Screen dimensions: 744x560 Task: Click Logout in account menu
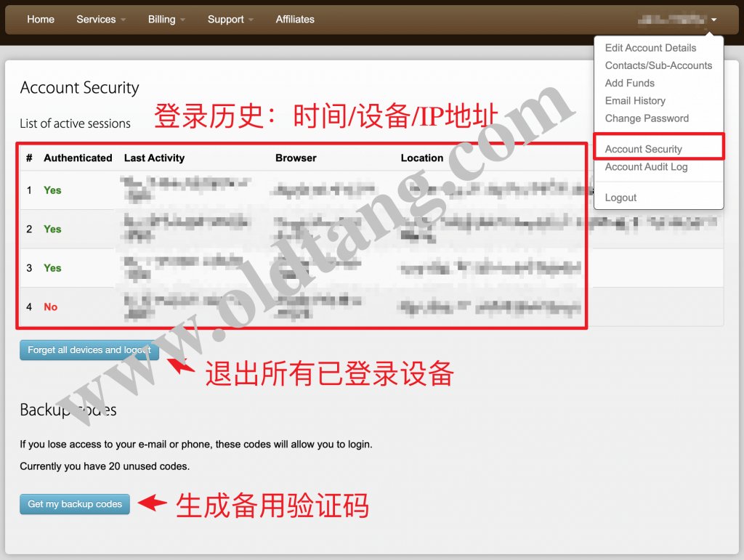620,198
